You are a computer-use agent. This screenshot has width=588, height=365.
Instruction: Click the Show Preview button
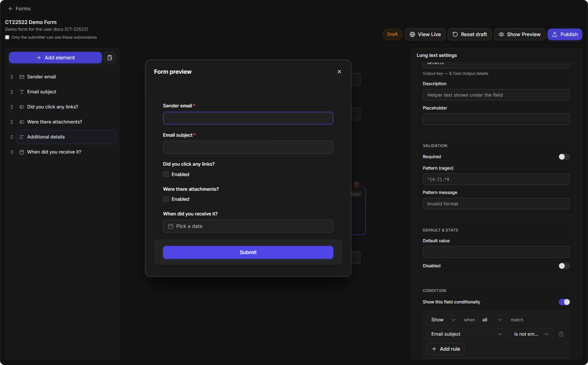(x=519, y=34)
